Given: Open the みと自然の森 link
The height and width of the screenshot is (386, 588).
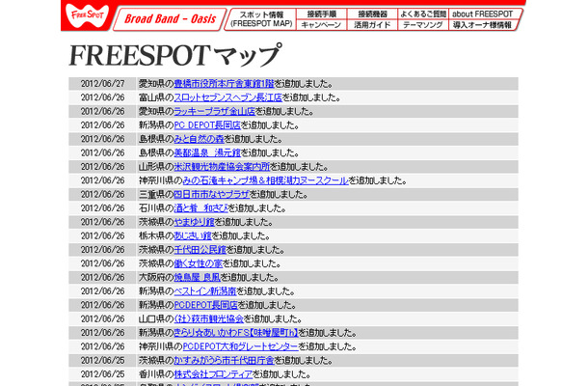Looking at the screenshot, I should click(200, 139).
